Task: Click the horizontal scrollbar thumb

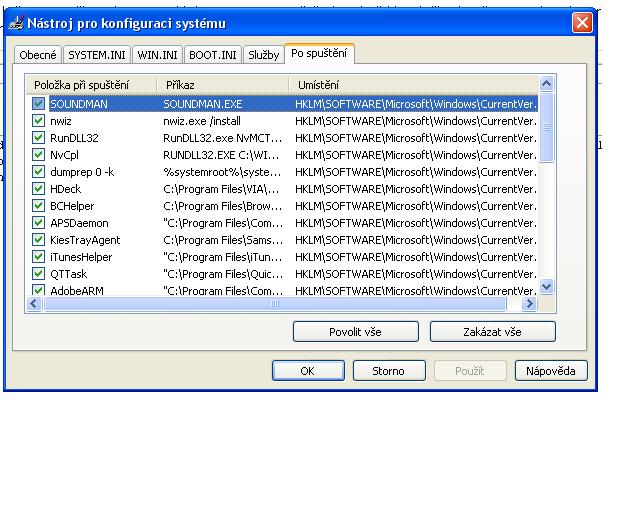Action: coord(275,304)
